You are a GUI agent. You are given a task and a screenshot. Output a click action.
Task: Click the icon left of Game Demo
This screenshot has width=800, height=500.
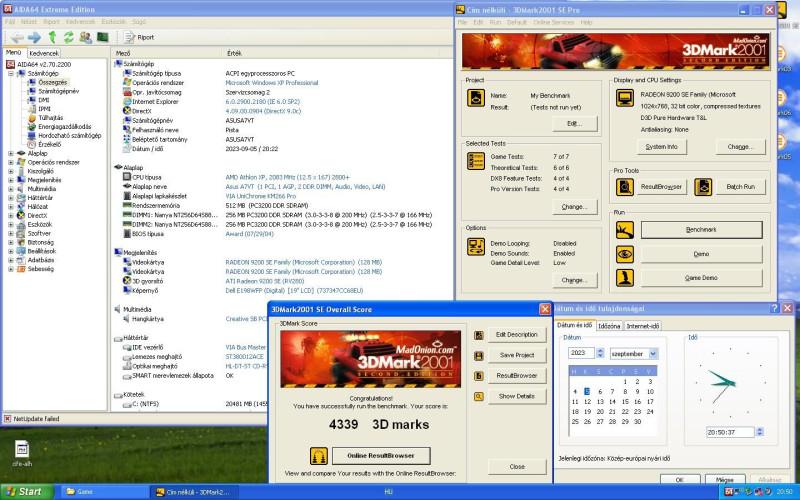point(625,278)
